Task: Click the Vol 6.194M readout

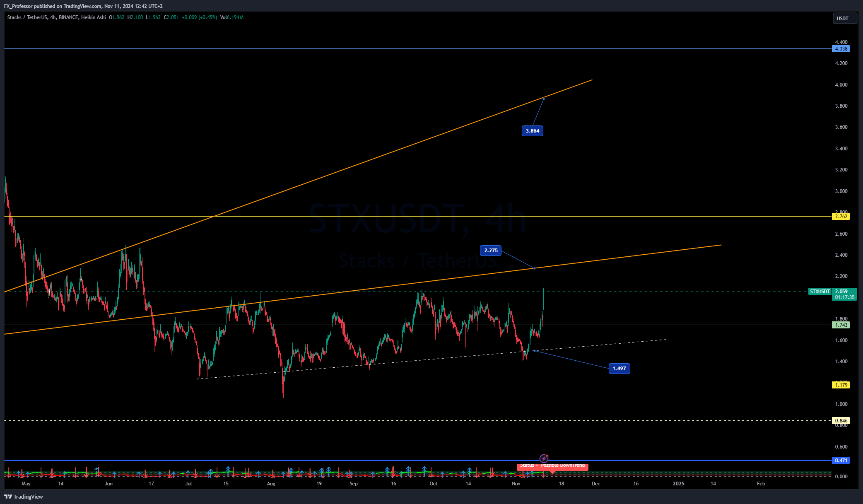Action: (x=232, y=17)
